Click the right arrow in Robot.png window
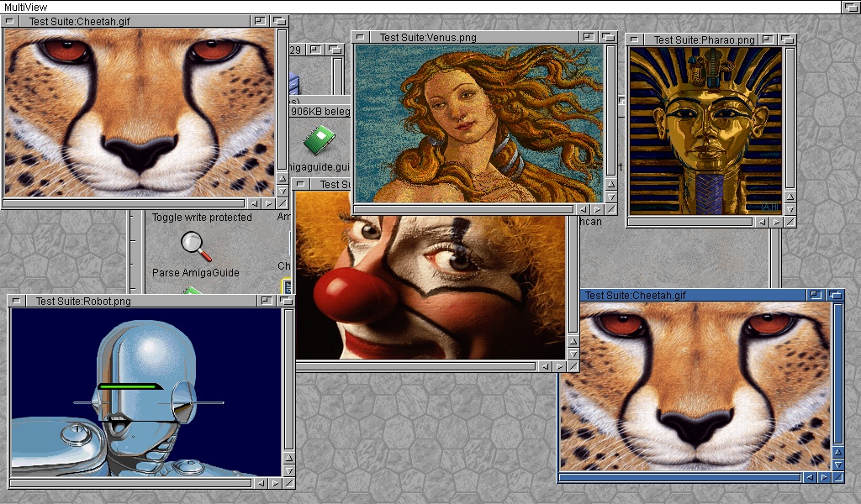 tap(275, 483)
